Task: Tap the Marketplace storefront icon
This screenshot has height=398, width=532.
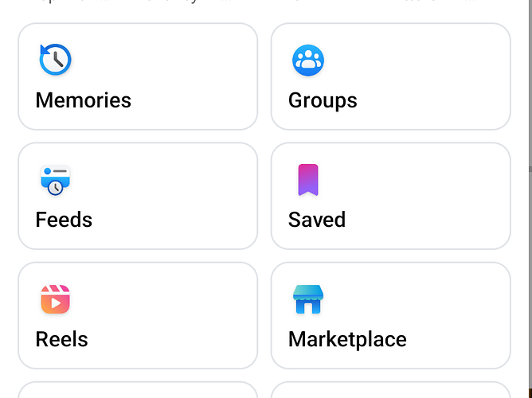Action: tap(307, 299)
